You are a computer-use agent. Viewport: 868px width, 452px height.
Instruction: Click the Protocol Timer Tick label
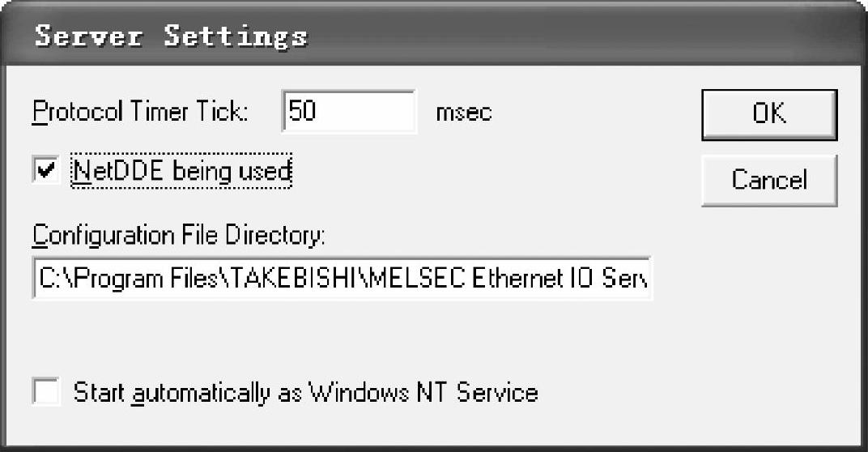click(x=141, y=112)
